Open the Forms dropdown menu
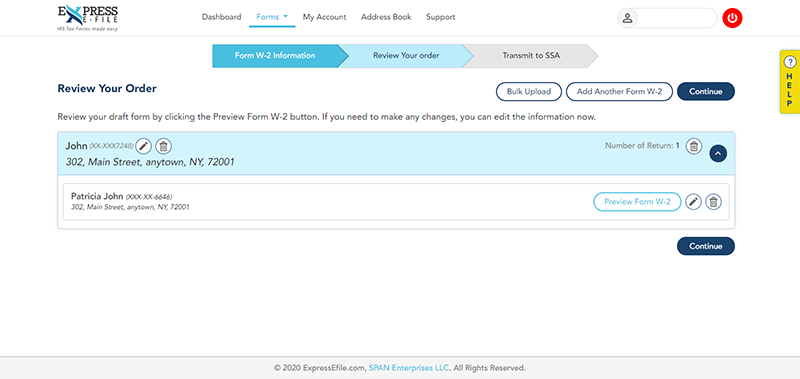The width and height of the screenshot is (800, 379). coord(272,17)
